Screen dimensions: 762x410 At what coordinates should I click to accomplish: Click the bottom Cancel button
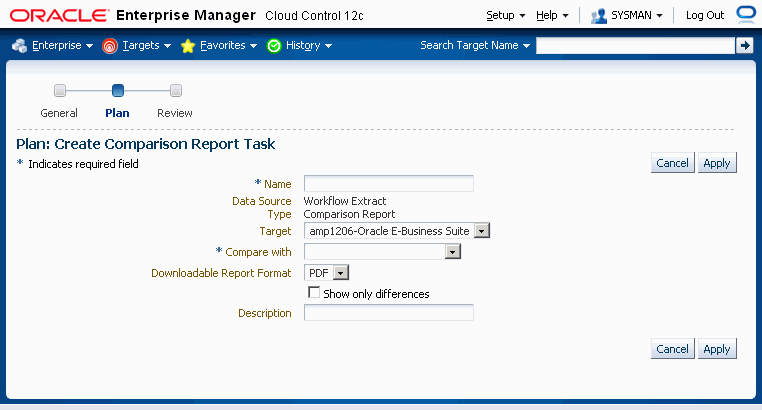tap(673, 349)
